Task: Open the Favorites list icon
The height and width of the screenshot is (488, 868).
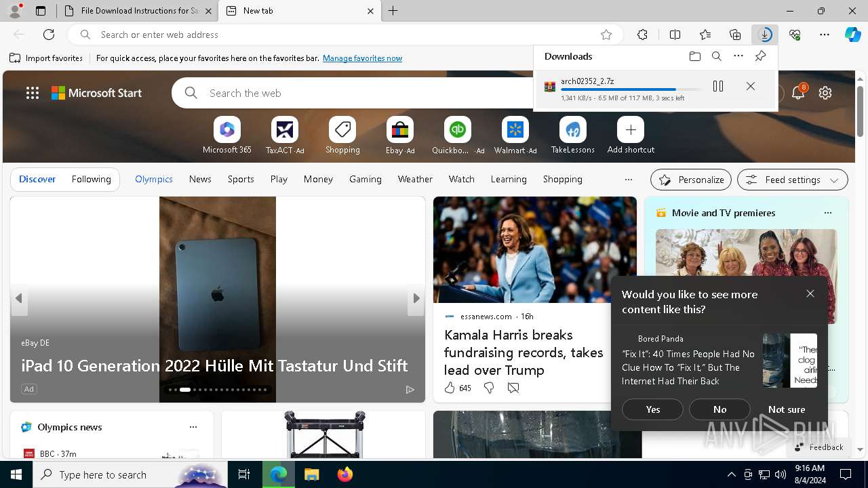Action: (x=705, y=35)
